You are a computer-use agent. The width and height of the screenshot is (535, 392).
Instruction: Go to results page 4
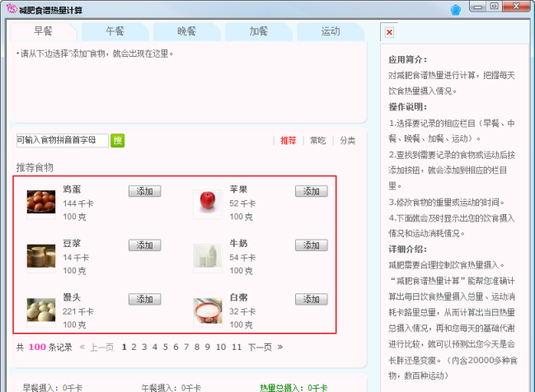click(x=155, y=347)
